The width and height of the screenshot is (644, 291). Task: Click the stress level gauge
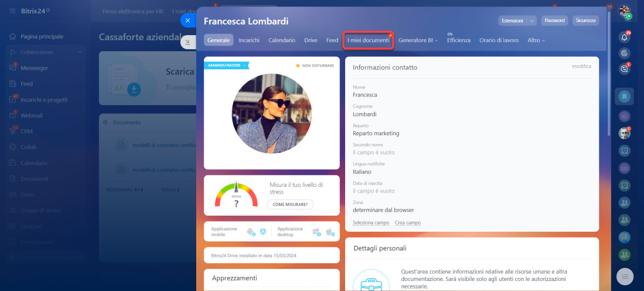point(236,196)
